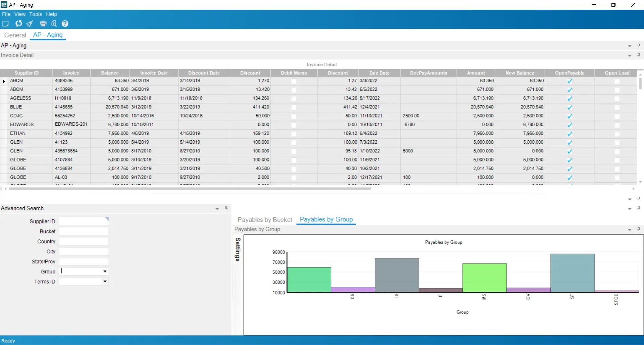Click the AP - Aging app icon in title bar
Viewport: 644px width, 345px height.
[x=4, y=5]
